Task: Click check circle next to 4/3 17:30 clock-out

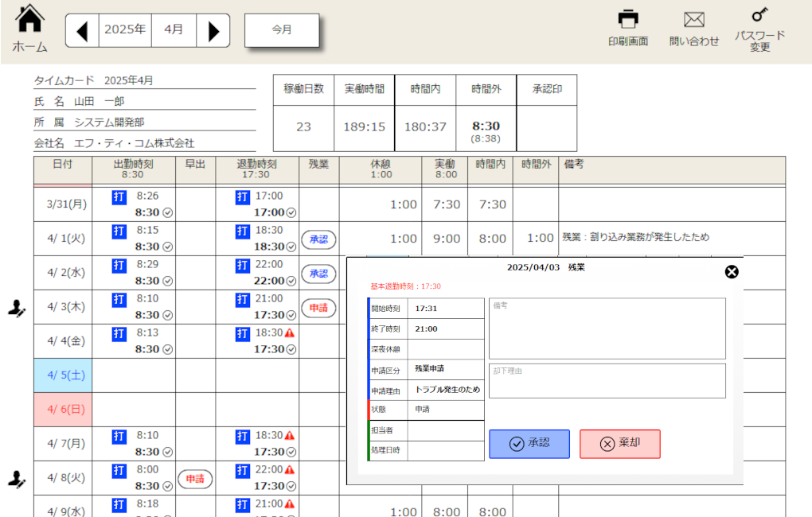Action: (291, 315)
